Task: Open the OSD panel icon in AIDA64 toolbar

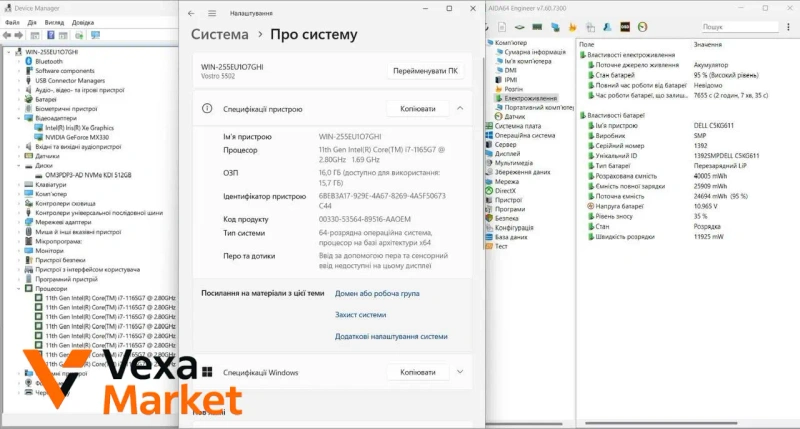Action: [625, 27]
